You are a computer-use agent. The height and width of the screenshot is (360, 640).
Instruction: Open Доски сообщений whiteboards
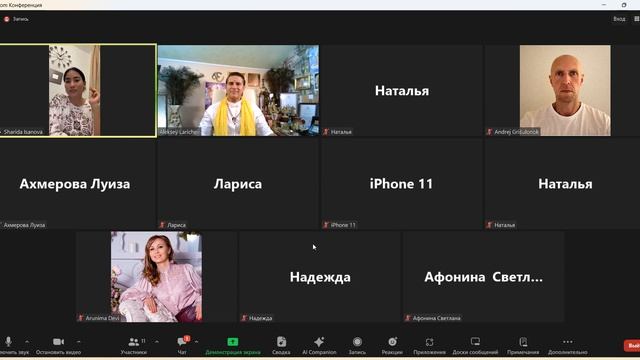tap(475, 345)
